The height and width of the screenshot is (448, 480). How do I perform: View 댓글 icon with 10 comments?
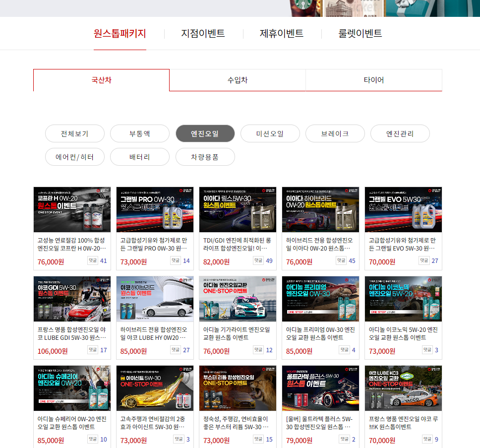pos(93,439)
